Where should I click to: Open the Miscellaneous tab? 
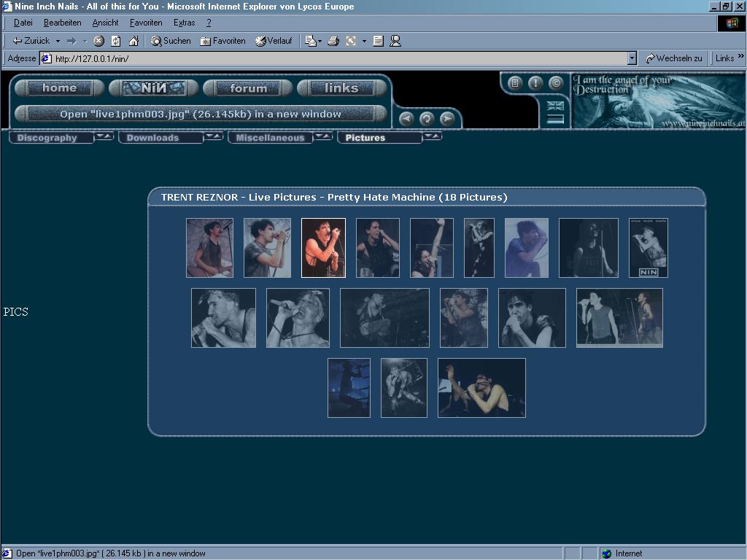click(x=270, y=138)
